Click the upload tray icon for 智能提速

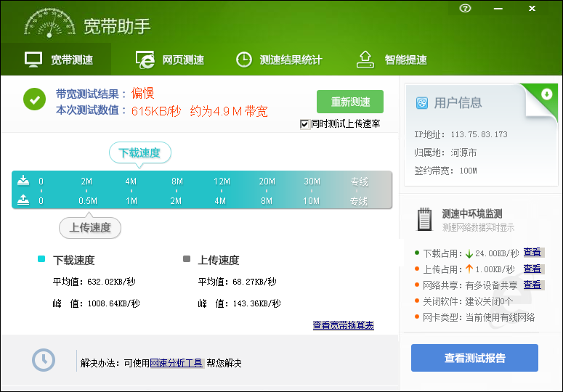pos(365,60)
